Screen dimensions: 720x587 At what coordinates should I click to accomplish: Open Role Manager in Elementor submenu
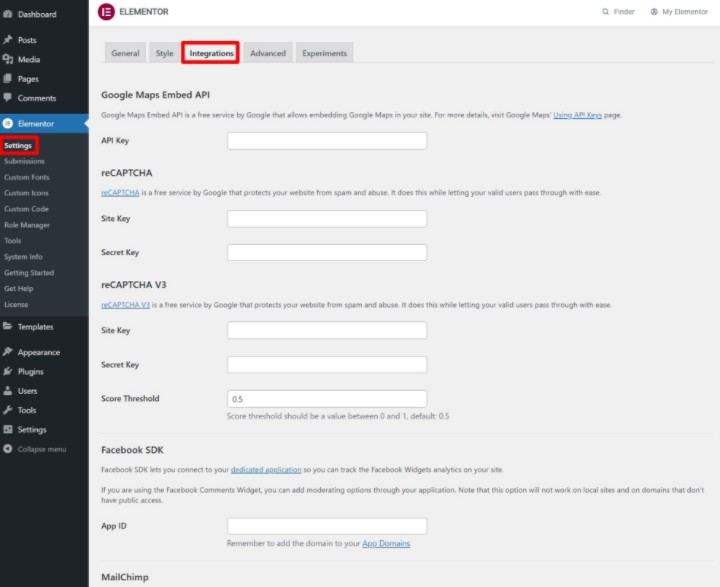27,225
